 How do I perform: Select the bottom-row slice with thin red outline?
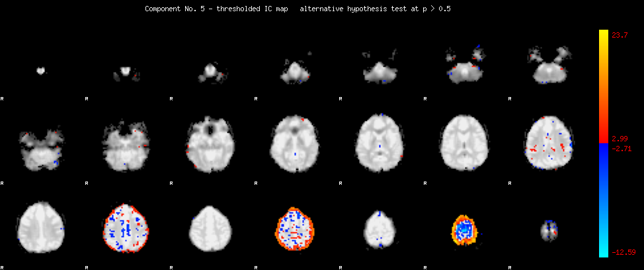(126, 228)
